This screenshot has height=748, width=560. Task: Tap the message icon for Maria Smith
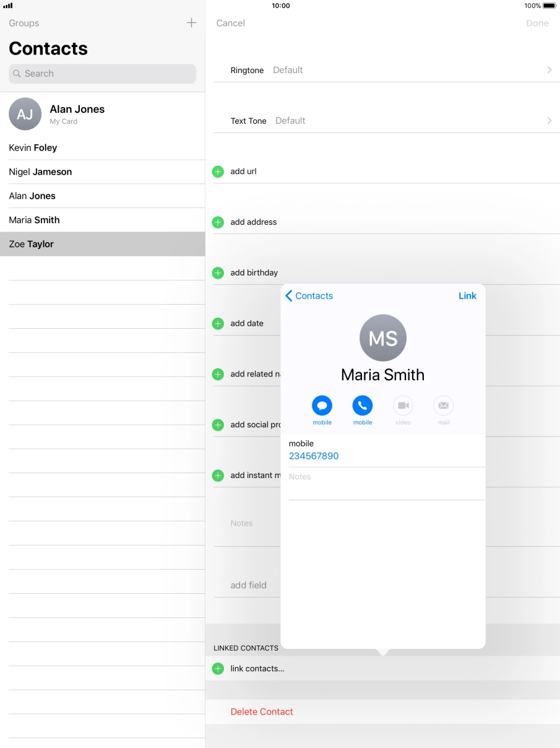322,406
